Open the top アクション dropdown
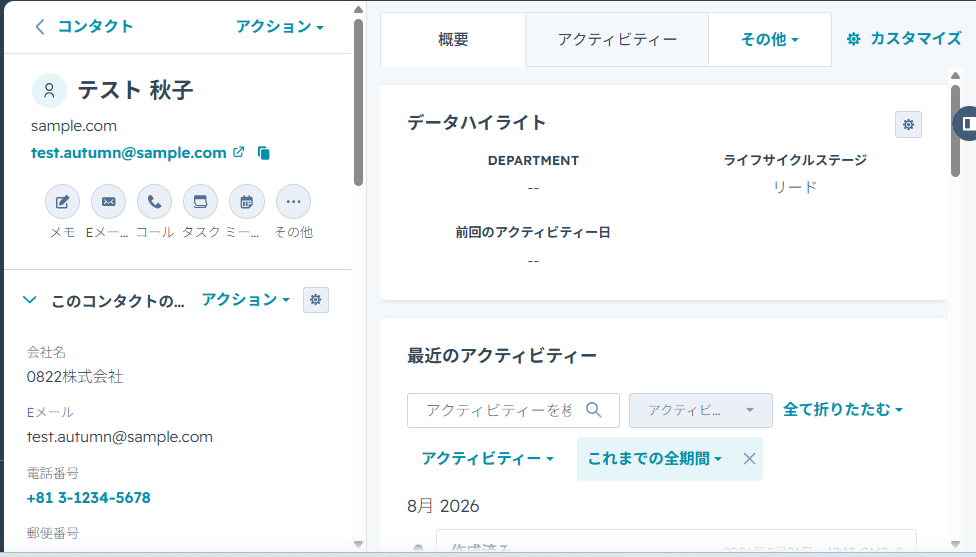The height and width of the screenshot is (557, 976). [x=279, y=27]
